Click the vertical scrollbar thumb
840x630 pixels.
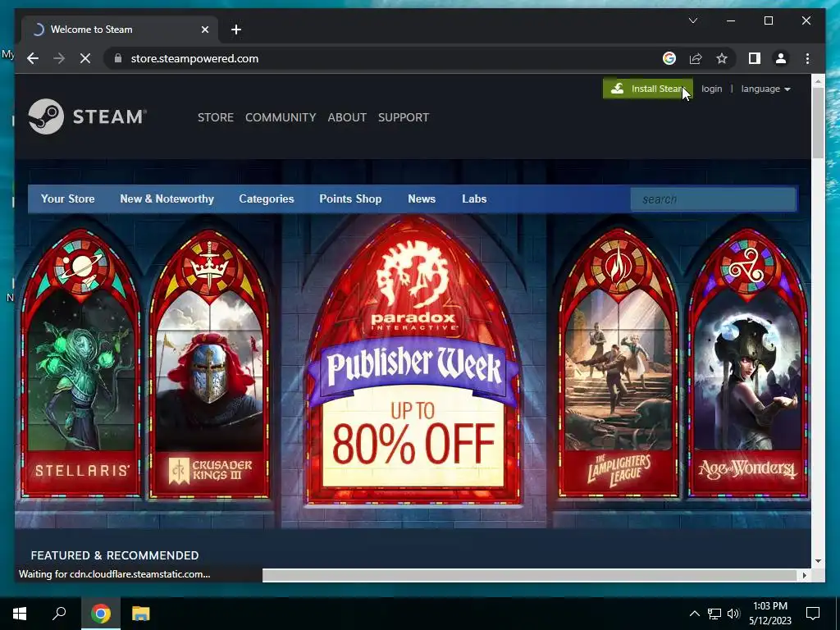tap(818, 122)
